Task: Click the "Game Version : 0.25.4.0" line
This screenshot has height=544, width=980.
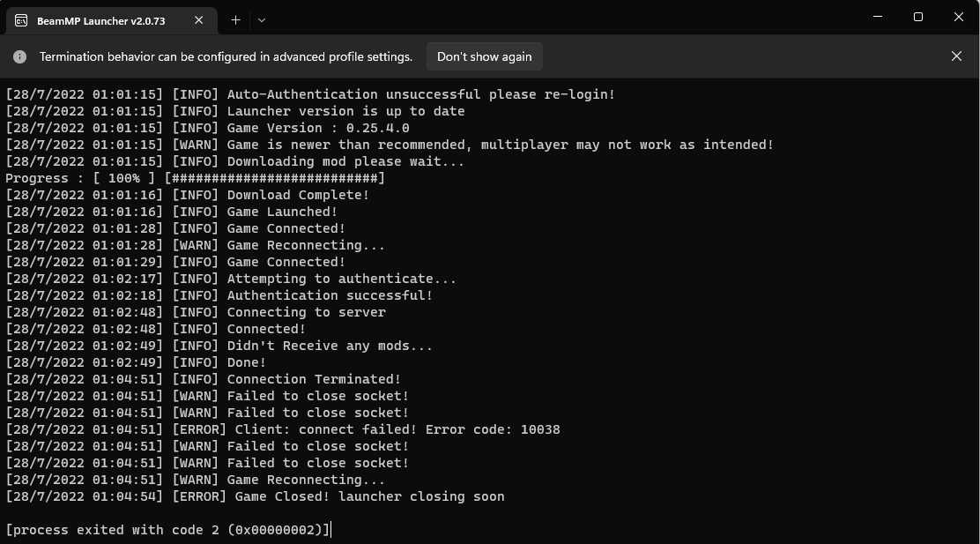Action: pyautogui.click(x=207, y=128)
